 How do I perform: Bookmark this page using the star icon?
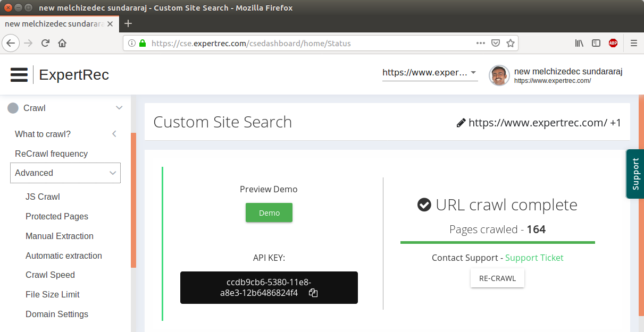510,43
